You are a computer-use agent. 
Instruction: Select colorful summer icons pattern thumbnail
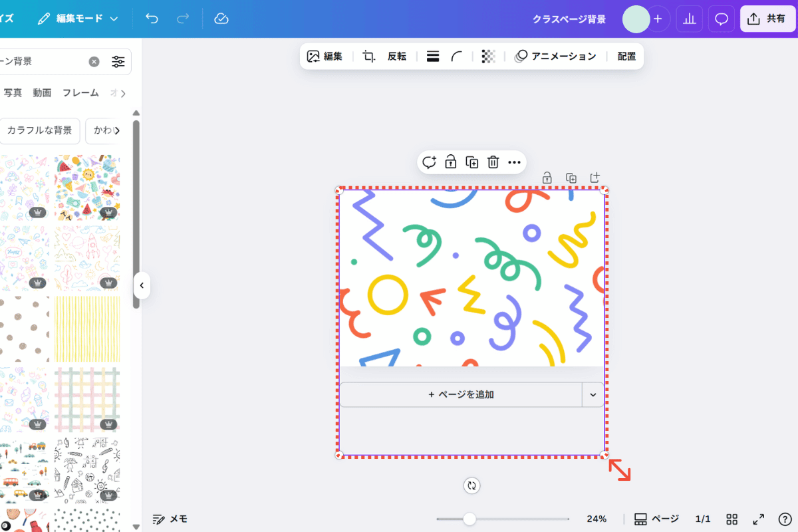87,188
